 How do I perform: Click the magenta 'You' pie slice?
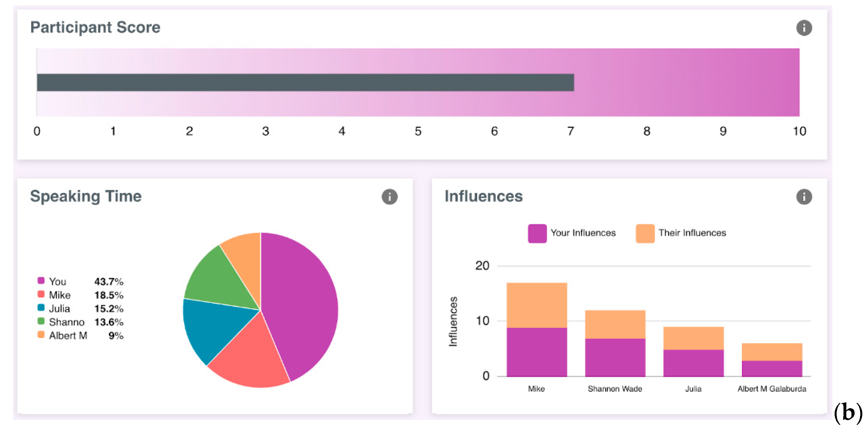click(300, 303)
